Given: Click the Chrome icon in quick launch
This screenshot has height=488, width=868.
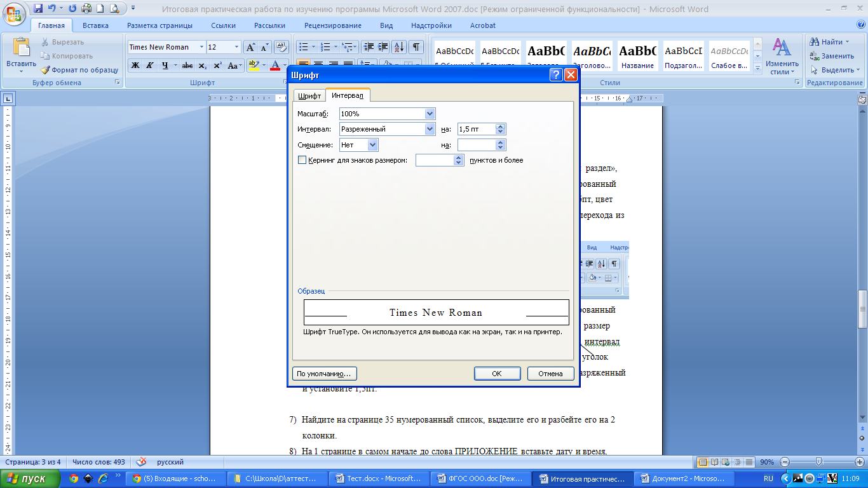Looking at the screenshot, I should coord(74,478).
